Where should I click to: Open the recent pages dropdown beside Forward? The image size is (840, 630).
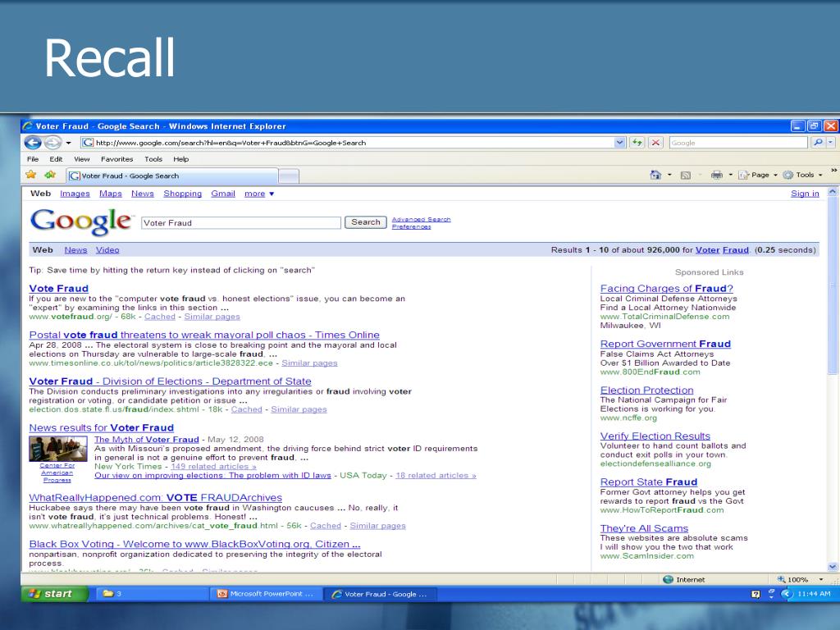pyautogui.click(x=69, y=143)
